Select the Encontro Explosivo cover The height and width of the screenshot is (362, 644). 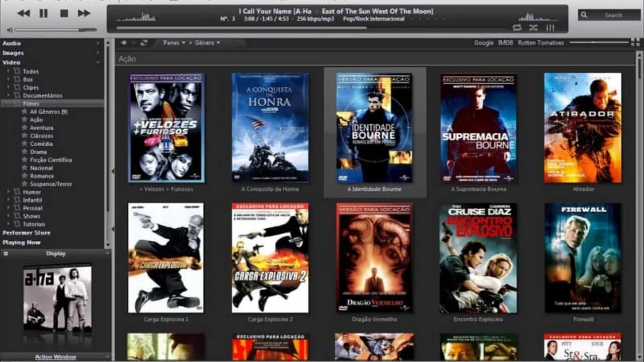coord(478,258)
